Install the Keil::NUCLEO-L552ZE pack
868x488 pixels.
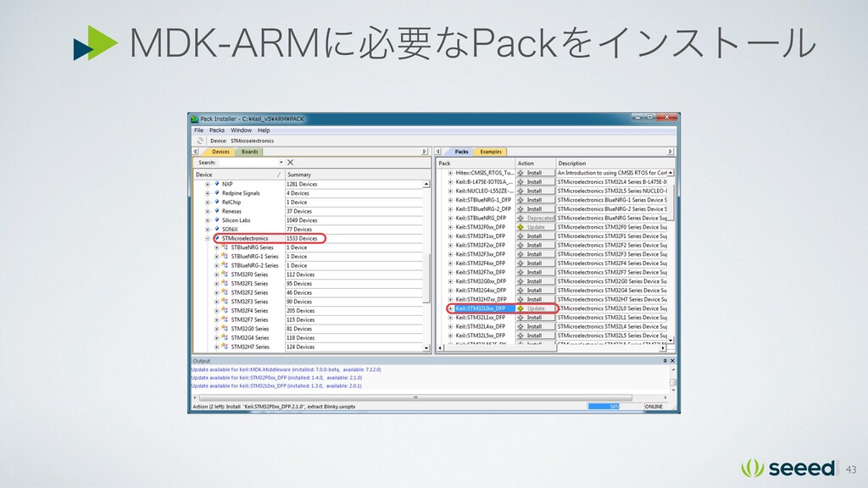[x=536, y=191]
